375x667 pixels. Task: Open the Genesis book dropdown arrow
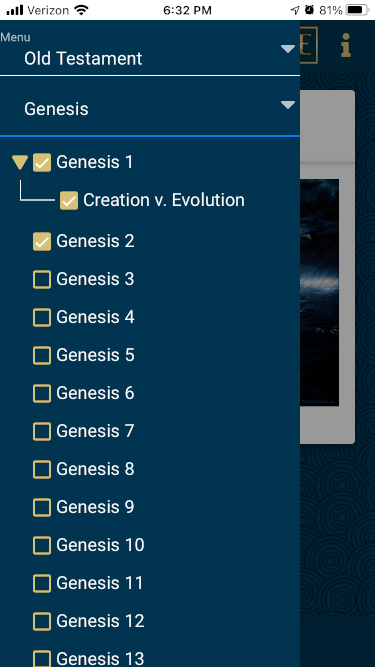pos(288,105)
